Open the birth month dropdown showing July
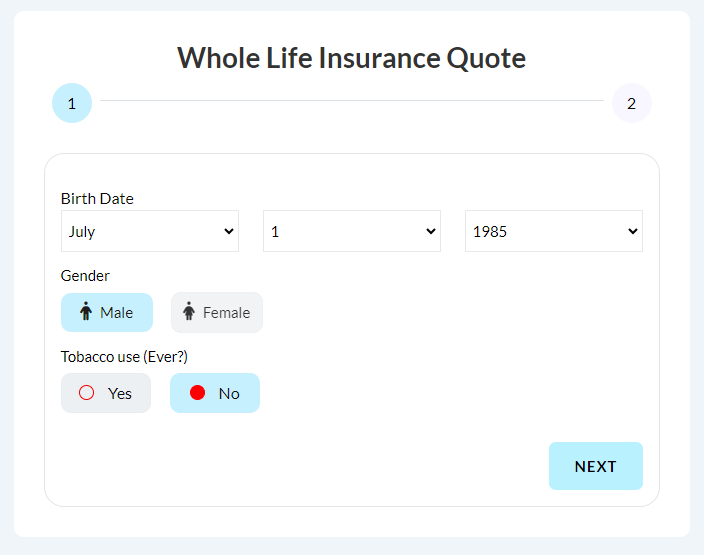 [150, 231]
